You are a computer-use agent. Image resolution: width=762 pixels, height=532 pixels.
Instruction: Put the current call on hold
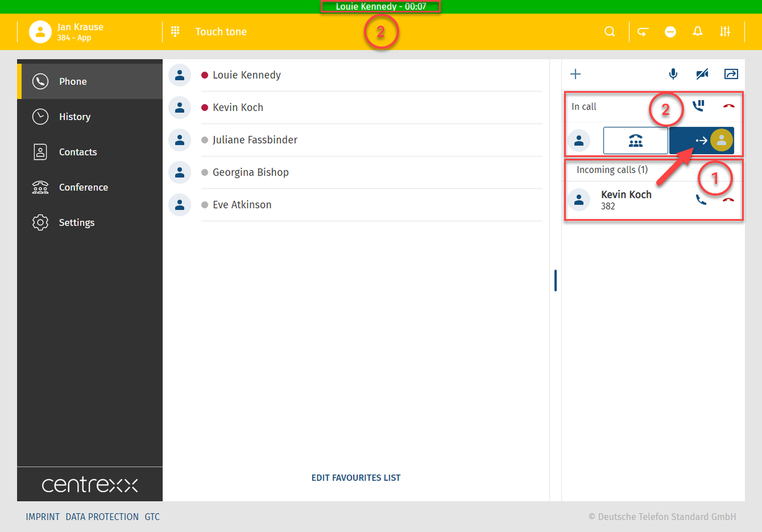coord(698,106)
